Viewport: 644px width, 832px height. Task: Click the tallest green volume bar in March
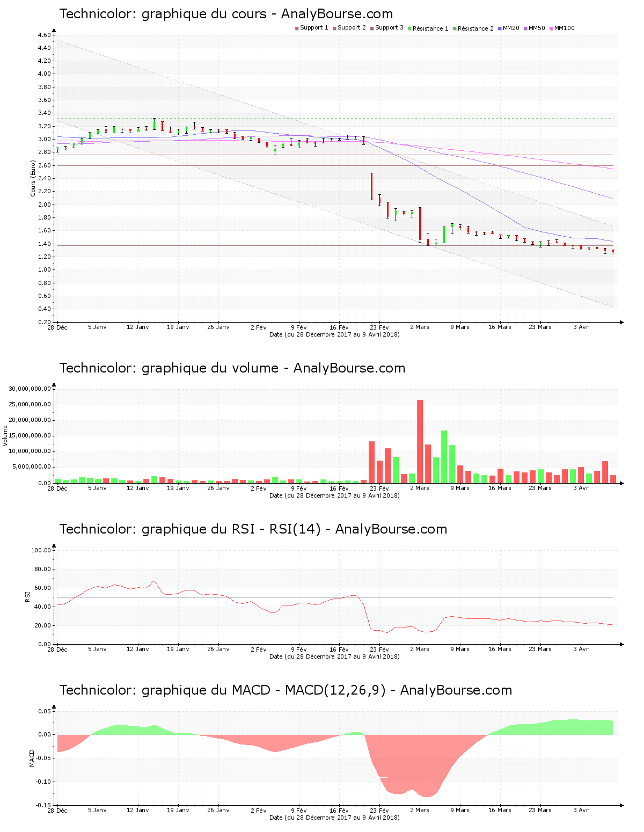click(x=444, y=457)
